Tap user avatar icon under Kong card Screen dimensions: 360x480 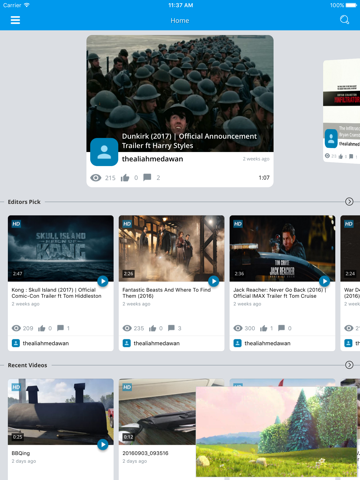16,343
